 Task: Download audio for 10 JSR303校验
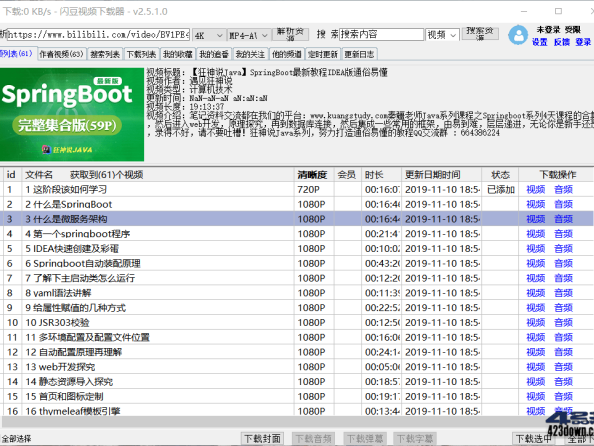pyautogui.click(x=563, y=322)
